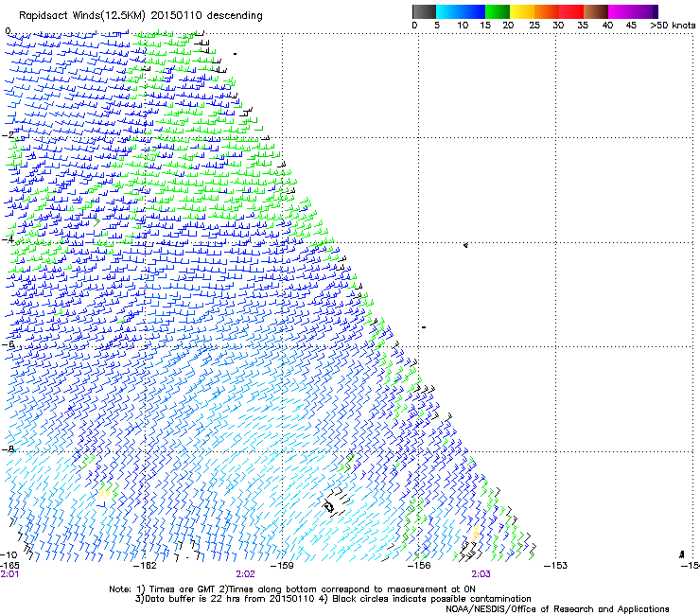Image resolution: width=700 pixels, height=615 pixels.
Task: Click the "-10" latitude axis label
Action: click(9, 554)
